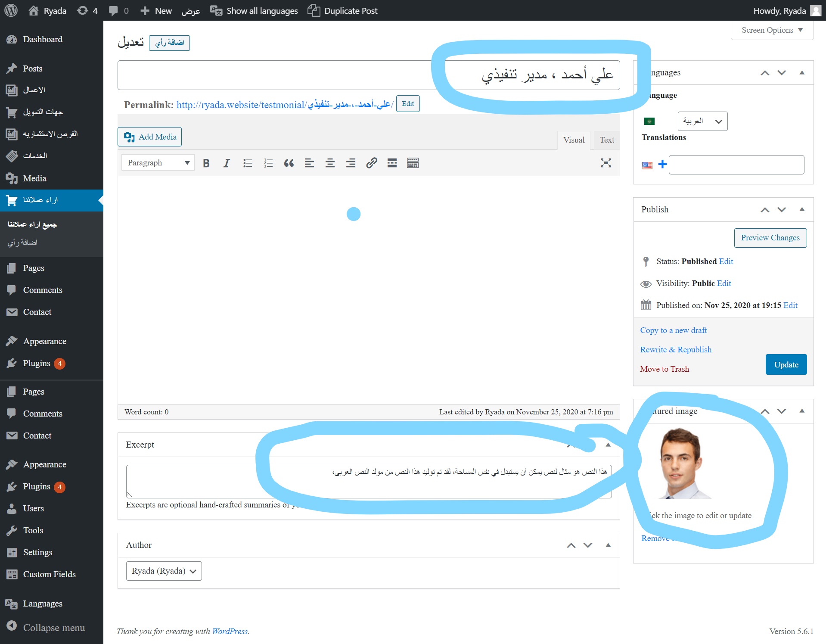Insert a bulleted list
Image resolution: width=826 pixels, height=644 pixels.
pos(247,163)
